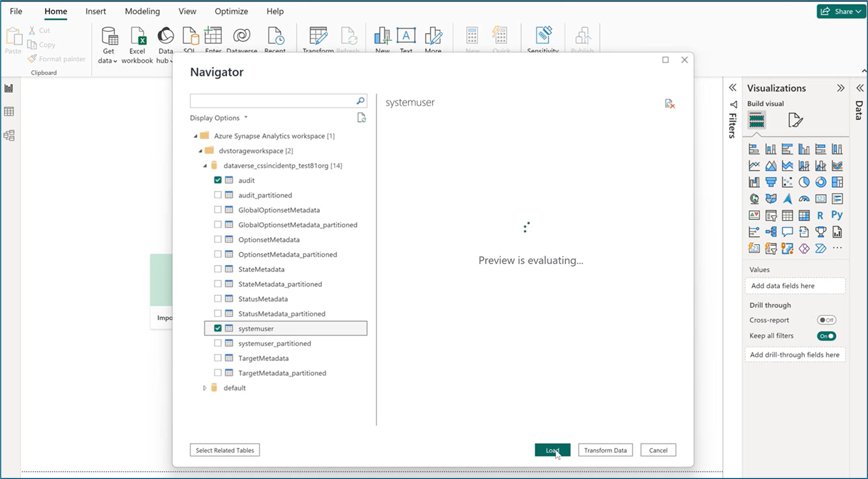Switch to Model view in left sidebar

pyautogui.click(x=9, y=136)
